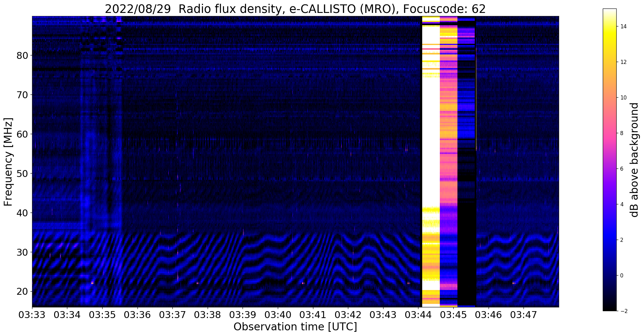Click the x-axis tick label 03:44
The height and width of the screenshot is (336, 644).
point(418,315)
